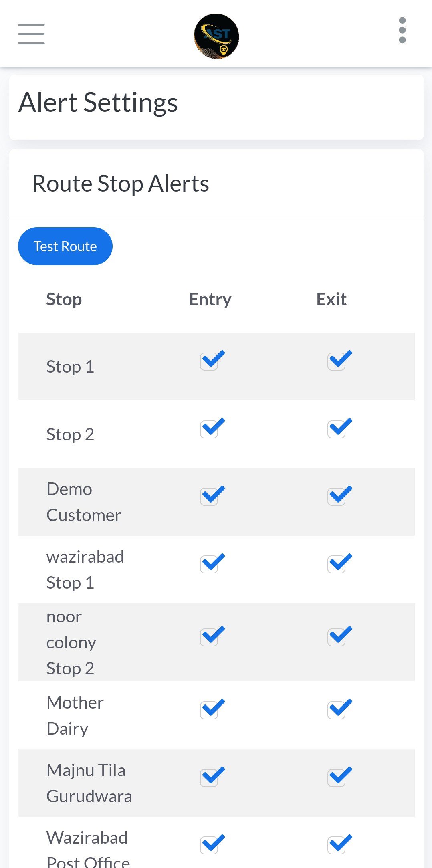Toggle Entry for wazirabad Stop 1
This screenshot has width=432, height=868.
(210, 565)
